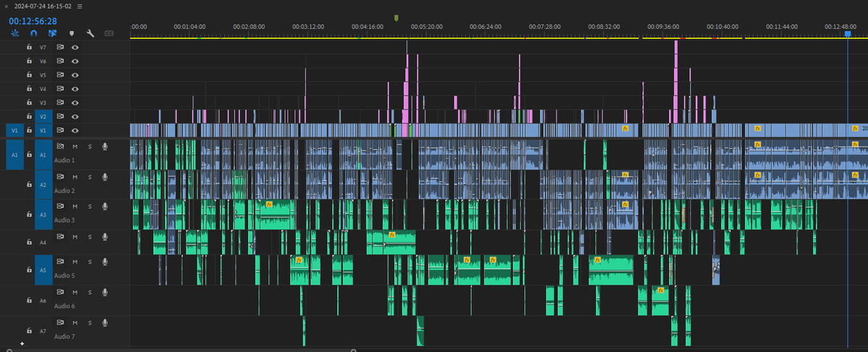Open Timeline Display Settings wrench
The image size is (868, 352).
90,33
